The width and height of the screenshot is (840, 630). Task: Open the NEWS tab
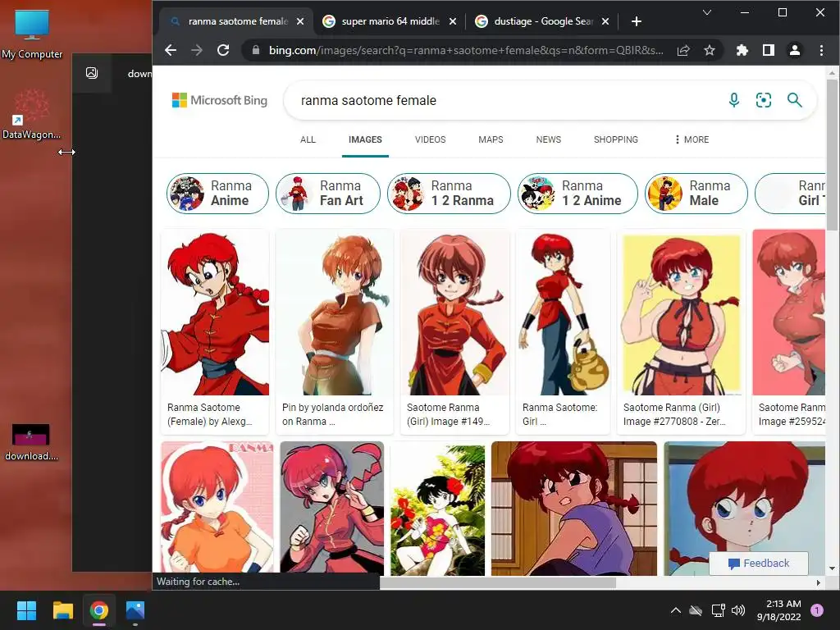549,139
